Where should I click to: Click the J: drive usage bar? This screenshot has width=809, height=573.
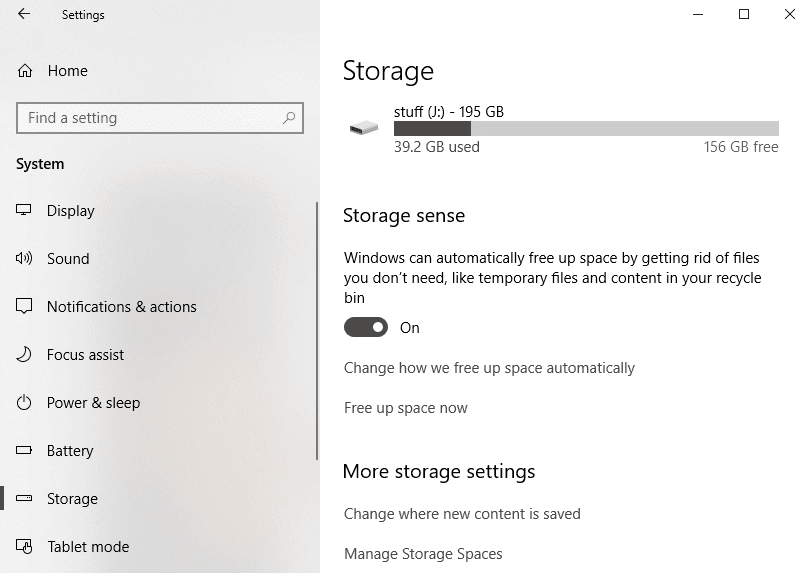(586, 129)
